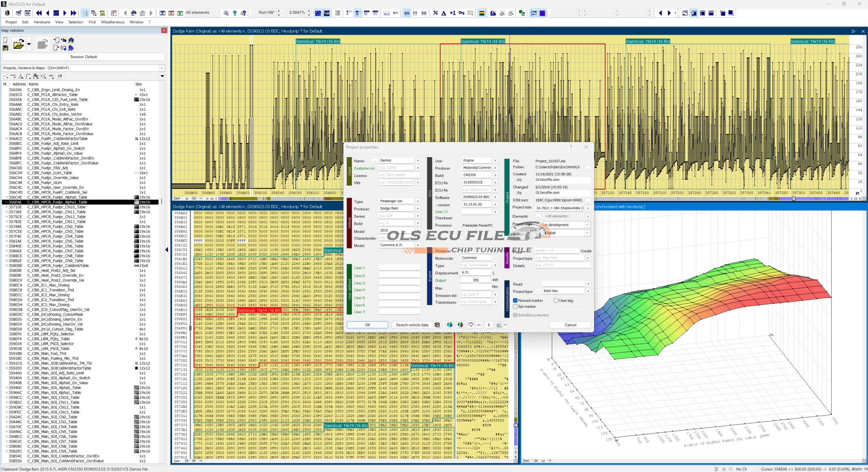Click the HI LO byte order icon
868x472 pixels.
pyautogui.click(x=387, y=13)
